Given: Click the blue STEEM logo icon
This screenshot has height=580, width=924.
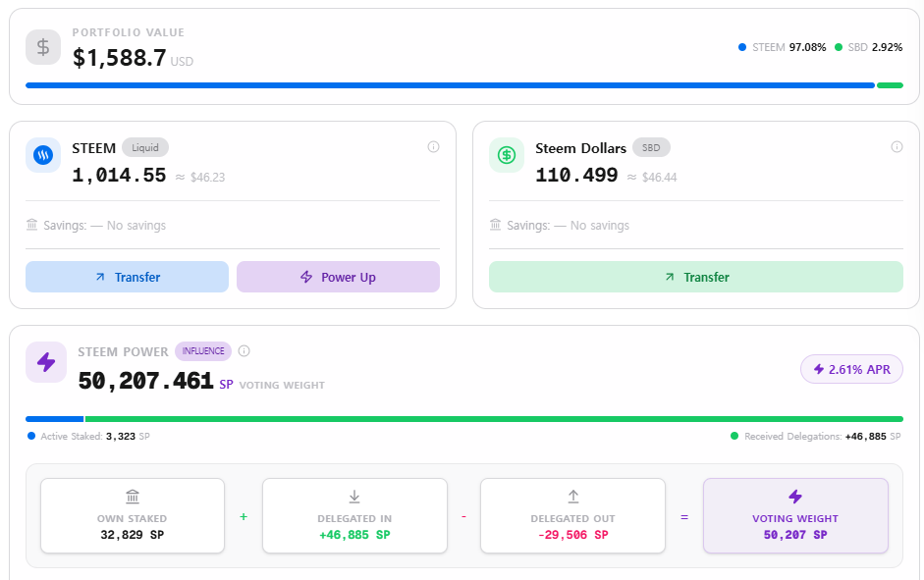Looking at the screenshot, I should click(x=43, y=155).
